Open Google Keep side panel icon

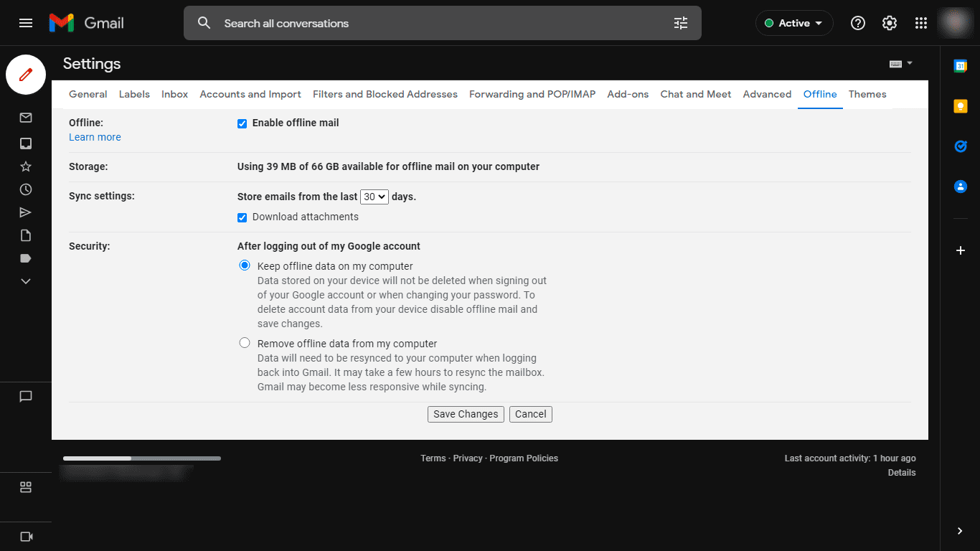pos(961,106)
